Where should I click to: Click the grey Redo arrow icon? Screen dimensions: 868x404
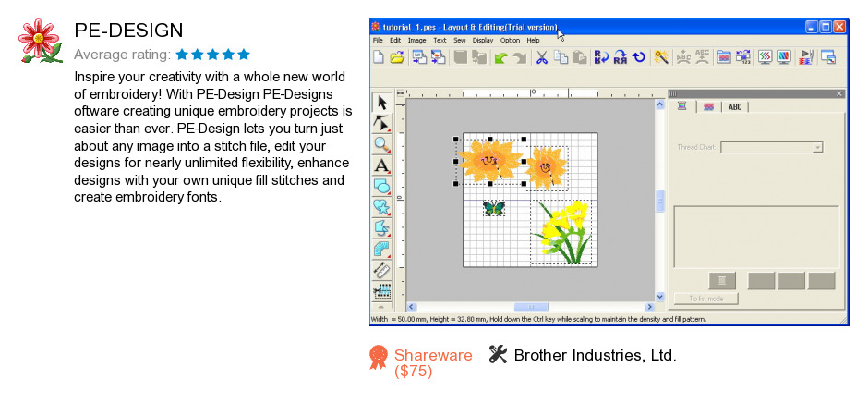[x=519, y=57]
